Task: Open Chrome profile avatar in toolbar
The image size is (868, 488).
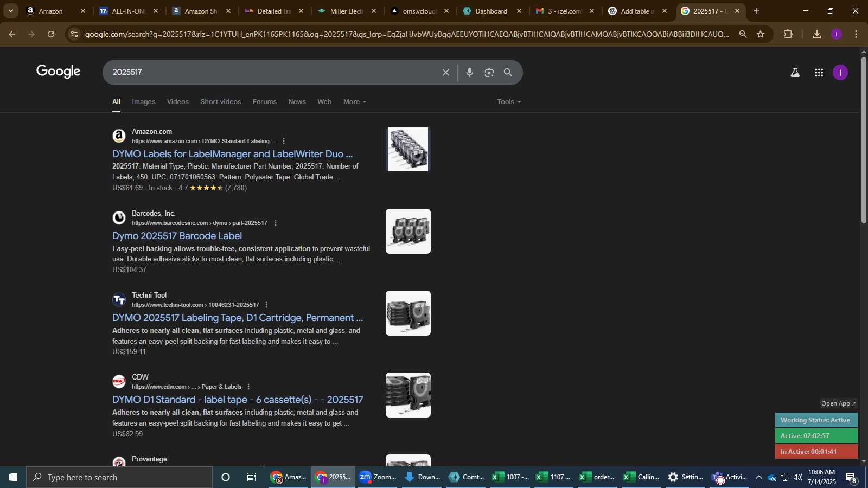Action: coord(836,34)
